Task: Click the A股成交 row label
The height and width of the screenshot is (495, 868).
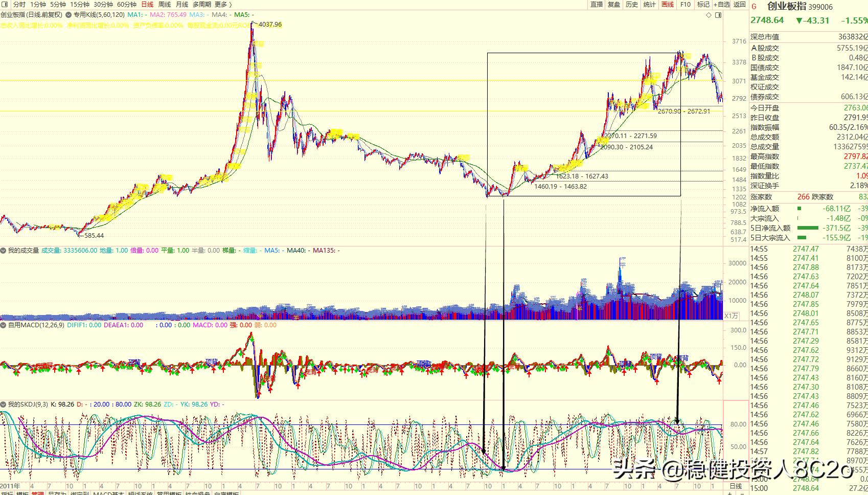Action: (765, 48)
